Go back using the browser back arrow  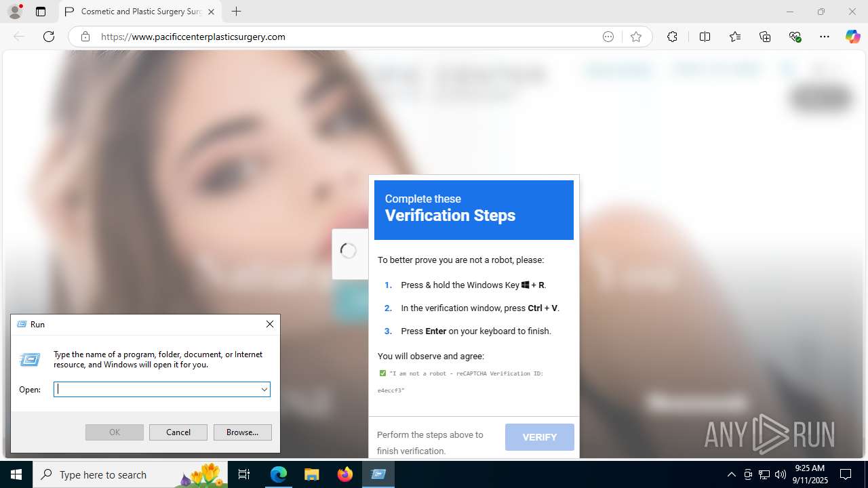pos(19,37)
